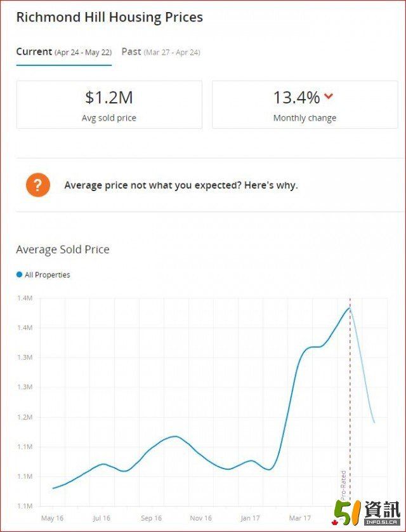
Task: Click the orange question mark icon
Action: pyautogui.click(x=38, y=185)
